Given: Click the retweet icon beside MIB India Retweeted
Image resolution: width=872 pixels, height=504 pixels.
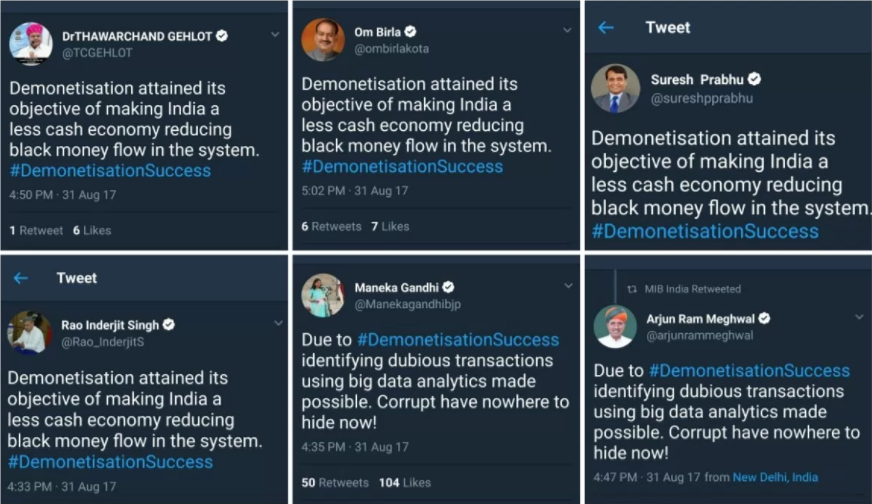Looking at the screenshot, I should click(631, 289).
